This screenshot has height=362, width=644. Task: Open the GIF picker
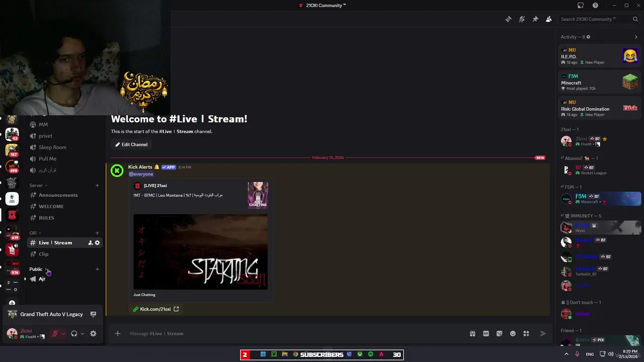[x=486, y=333]
